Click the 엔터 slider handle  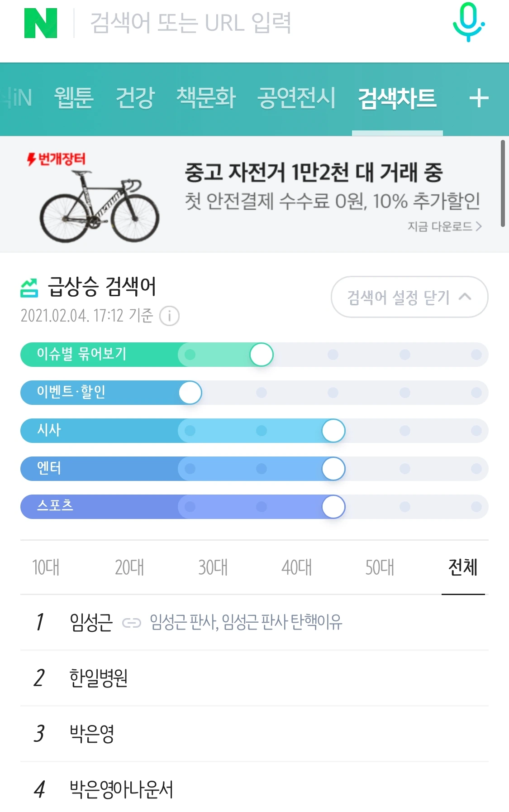[x=333, y=469]
